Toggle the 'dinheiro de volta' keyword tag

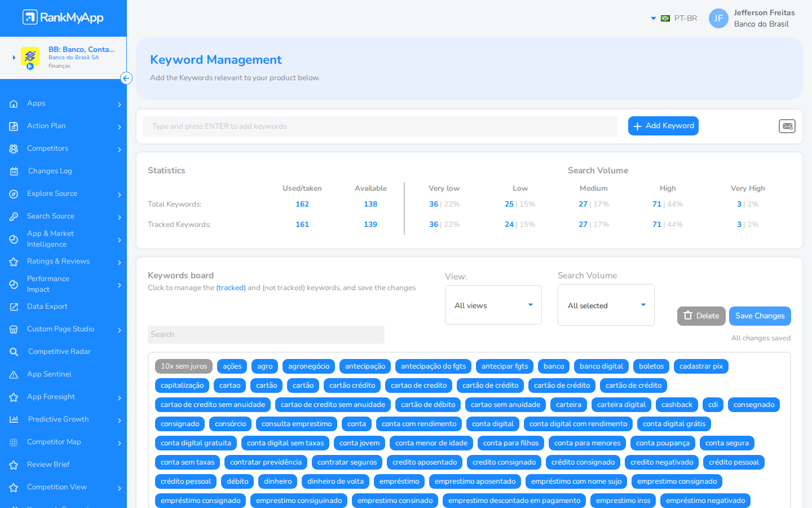pos(336,481)
